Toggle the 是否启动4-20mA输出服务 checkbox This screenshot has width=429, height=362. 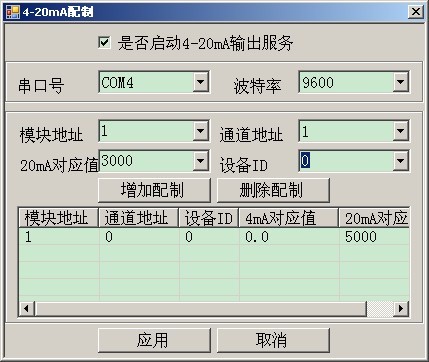click(104, 42)
